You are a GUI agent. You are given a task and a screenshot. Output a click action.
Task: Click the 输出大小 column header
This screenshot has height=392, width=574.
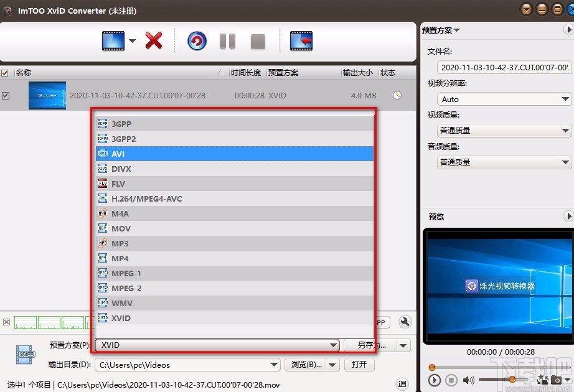357,72
